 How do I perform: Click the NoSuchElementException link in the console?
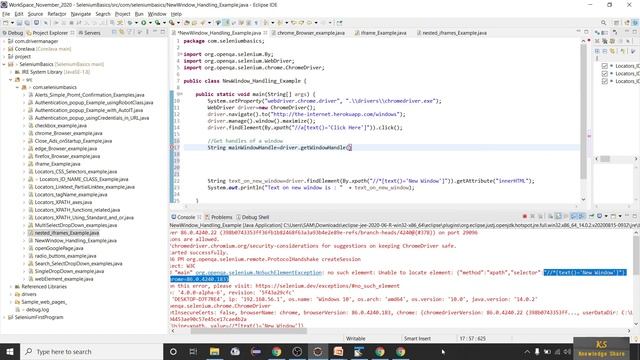(259, 272)
